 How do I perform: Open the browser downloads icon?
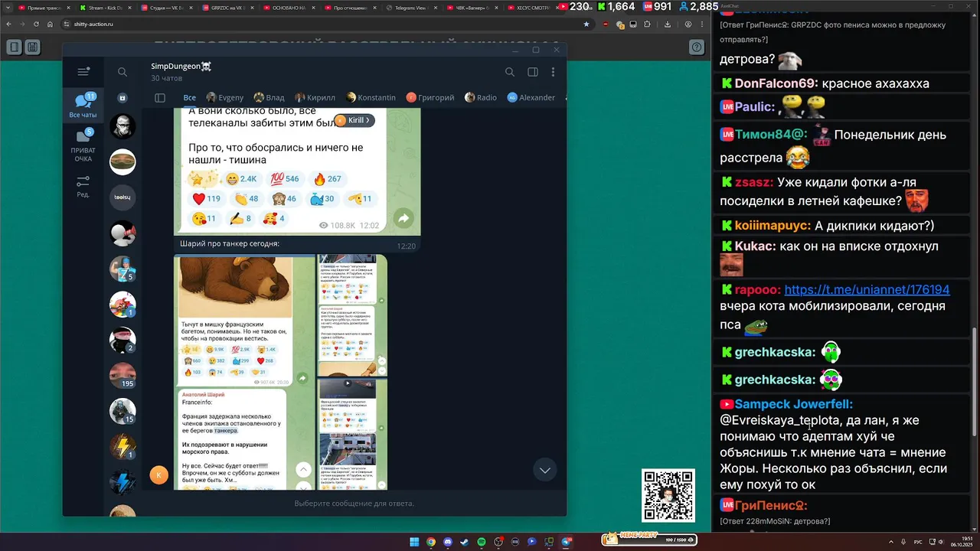point(669,24)
